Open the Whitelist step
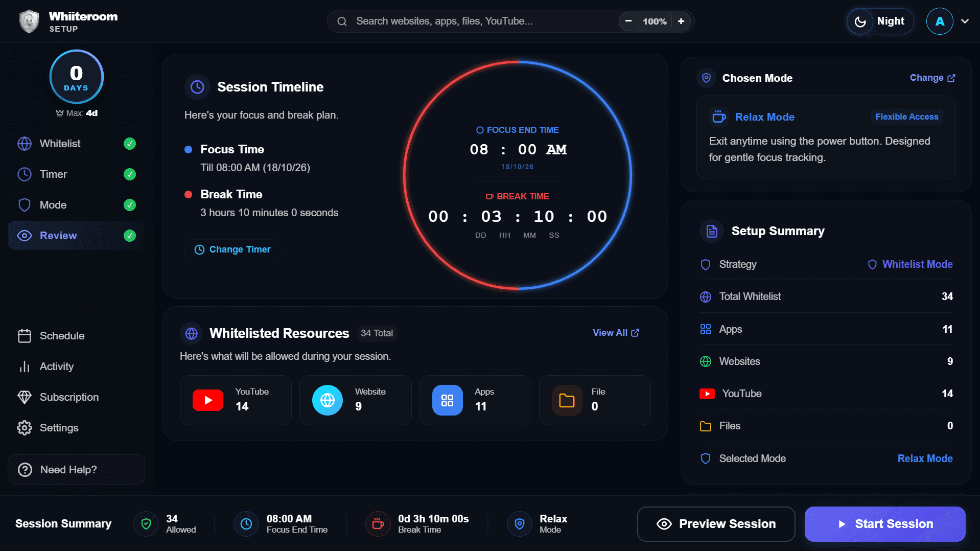This screenshot has height=551, width=980. click(77, 144)
